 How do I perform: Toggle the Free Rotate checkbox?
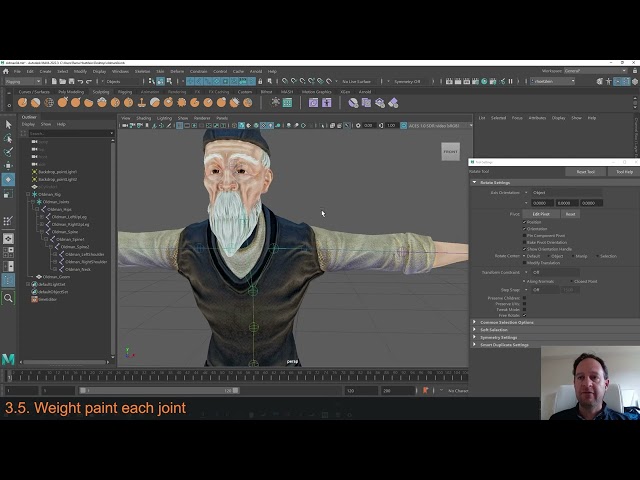click(524, 315)
